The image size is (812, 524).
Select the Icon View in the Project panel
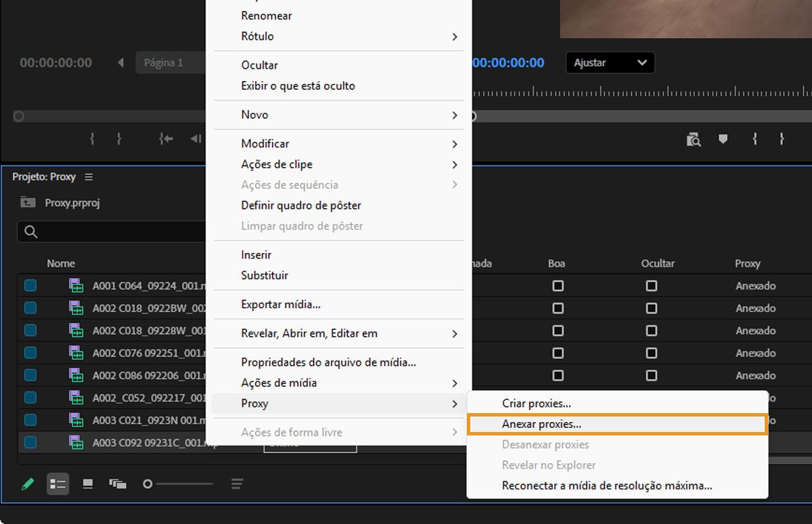coord(89,483)
